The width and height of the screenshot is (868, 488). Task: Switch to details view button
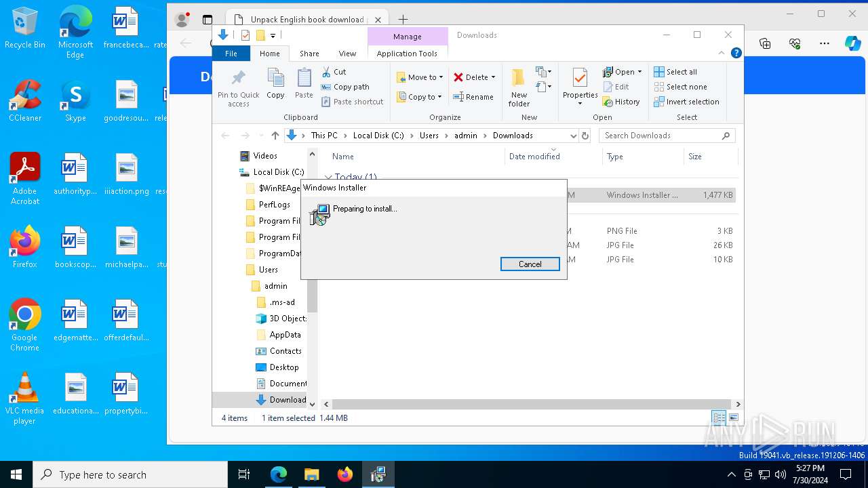pyautogui.click(x=719, y=418)
